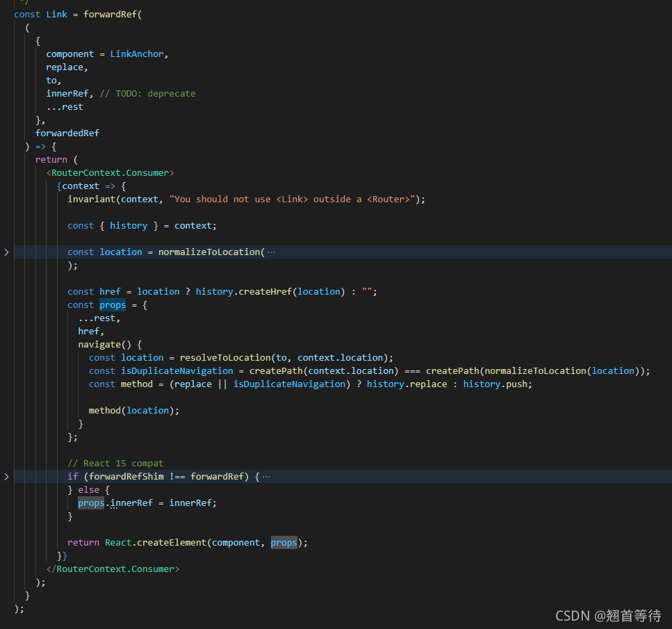The width and height of the screenshot is (672, 629).
Task: Click '...rest' in the destructured parameters
Action: [x=65, y=107]
